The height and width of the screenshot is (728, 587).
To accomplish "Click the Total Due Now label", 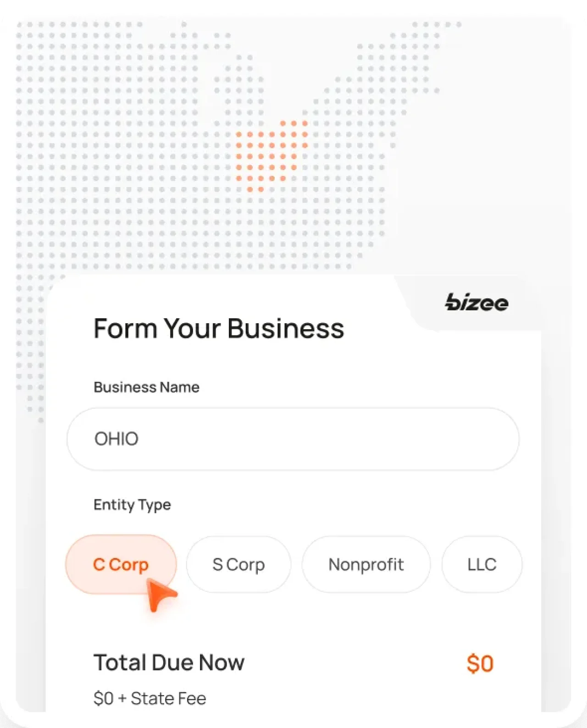I will click(169, 662).
